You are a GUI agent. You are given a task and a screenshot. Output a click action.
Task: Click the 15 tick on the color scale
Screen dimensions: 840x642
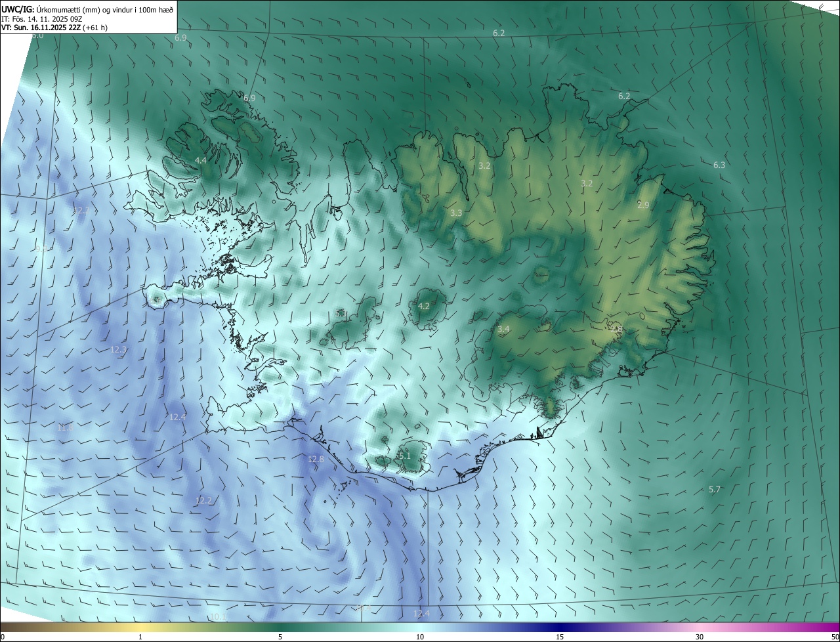tap(560, 637)
